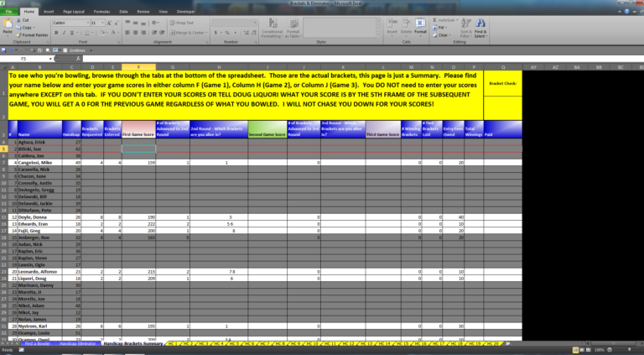The height and width of the screenshot is (355, 644).
Task: Toggle italic formatting
Action: coord(64,33)
